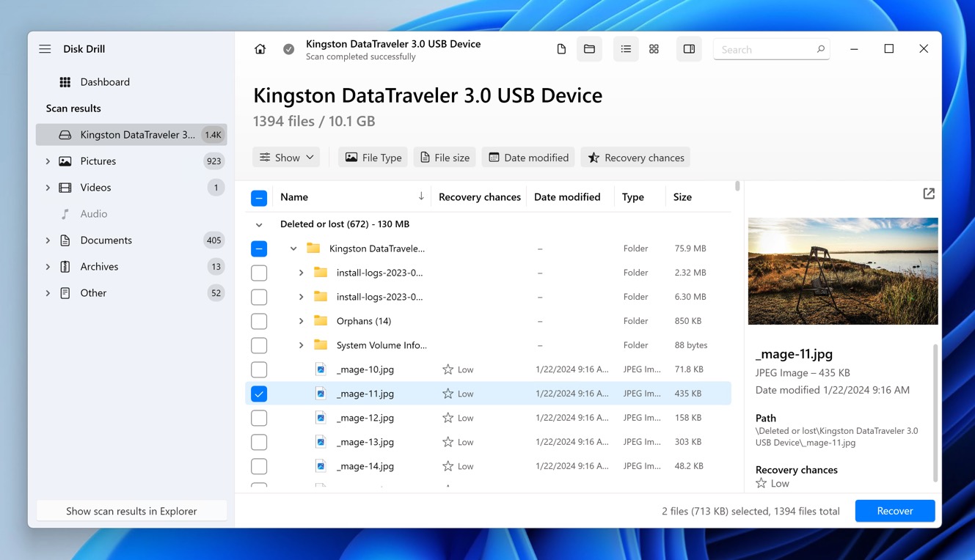
Task: Select the _mage-14.jpg file row
Action: click(488, 466)
